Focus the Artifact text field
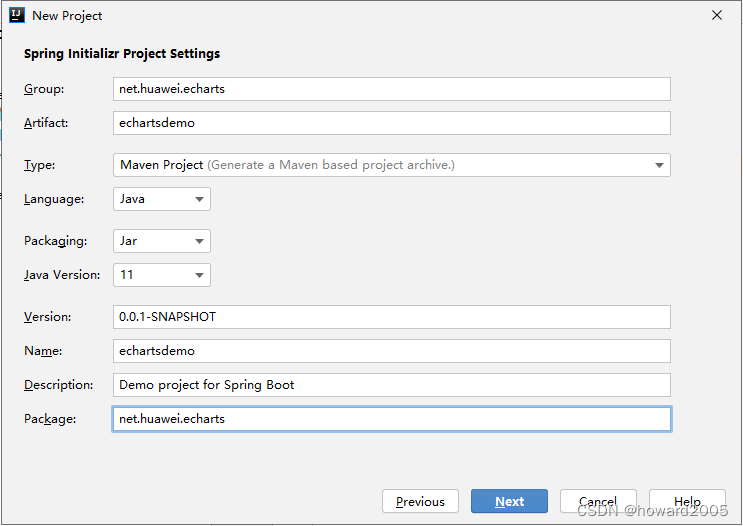 tap(391, 123)
